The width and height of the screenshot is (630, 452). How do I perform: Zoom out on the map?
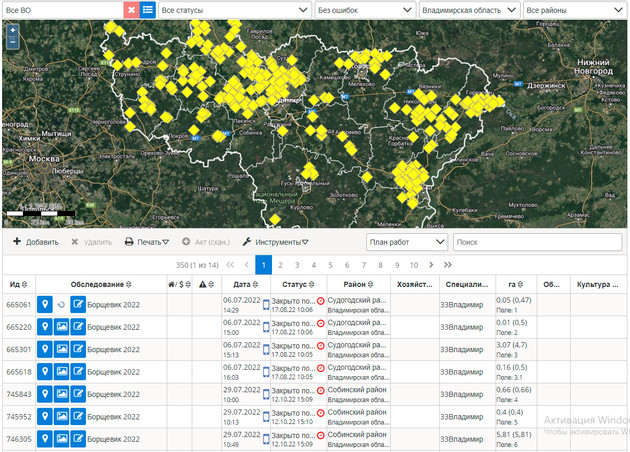tap(12, 43)
